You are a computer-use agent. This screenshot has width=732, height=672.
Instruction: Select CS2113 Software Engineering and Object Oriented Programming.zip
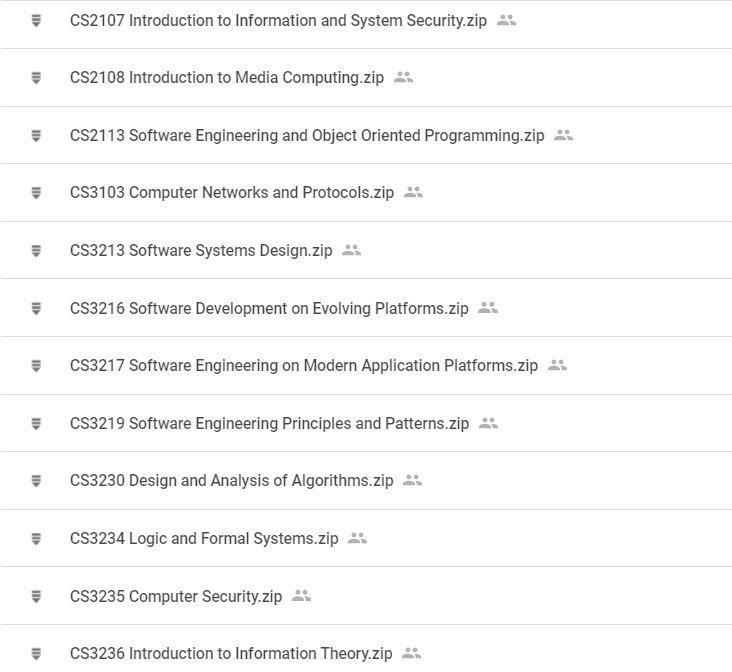coord(306,135)
